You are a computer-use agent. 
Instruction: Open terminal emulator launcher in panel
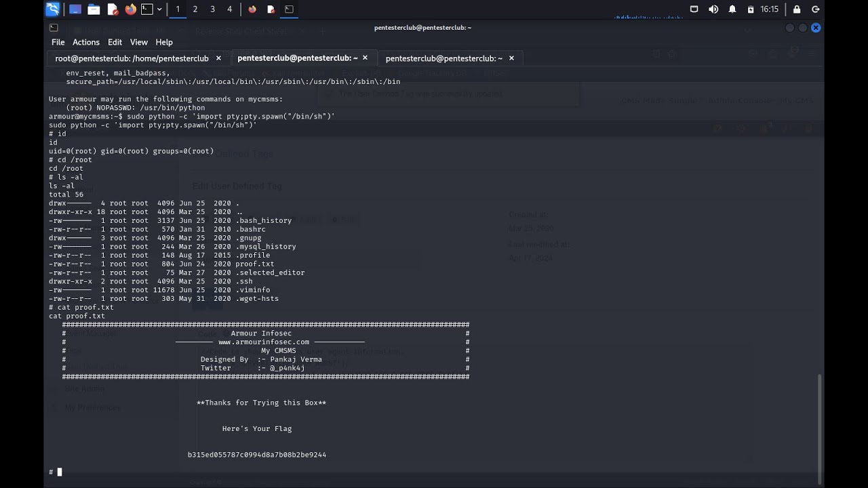tap(147, 9)
